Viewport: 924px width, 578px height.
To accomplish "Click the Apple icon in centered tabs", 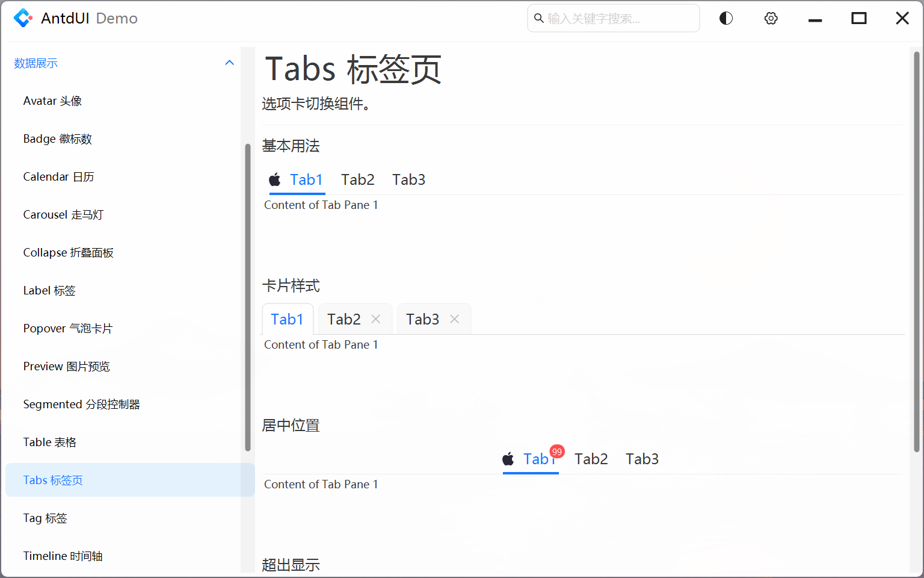I will pyautogui.click(x=508, y=459).
